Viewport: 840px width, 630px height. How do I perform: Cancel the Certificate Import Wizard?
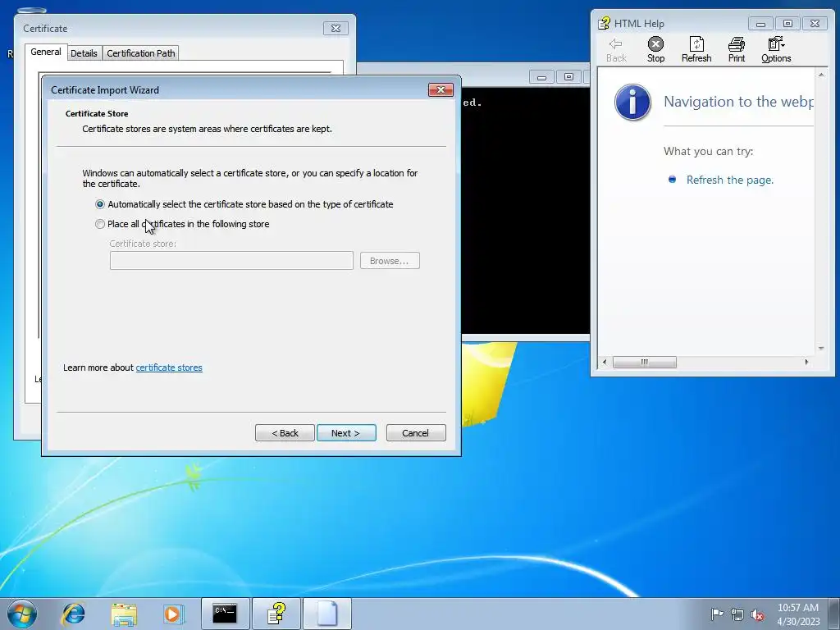pyautogui.click(x=416, y=433)
